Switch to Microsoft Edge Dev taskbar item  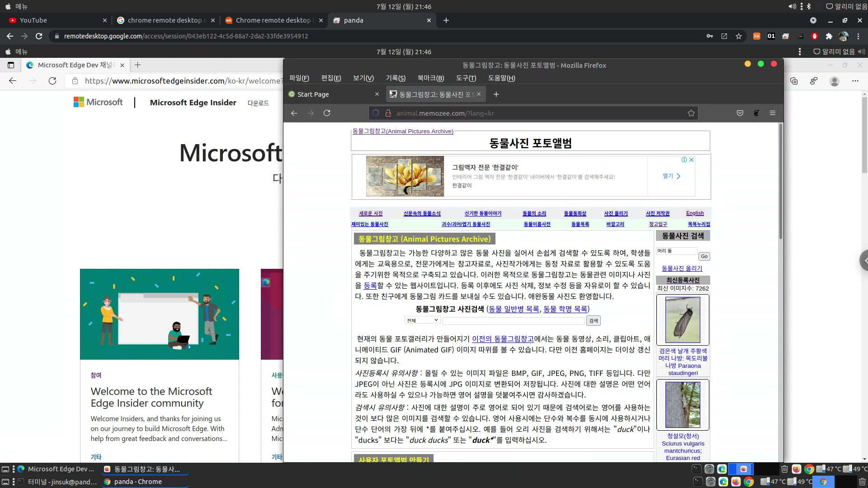56,469
